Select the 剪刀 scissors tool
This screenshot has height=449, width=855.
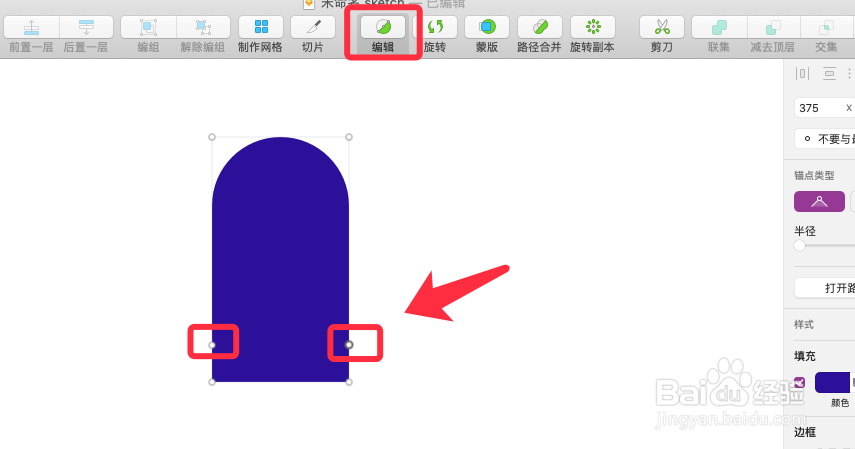point(662,27)
